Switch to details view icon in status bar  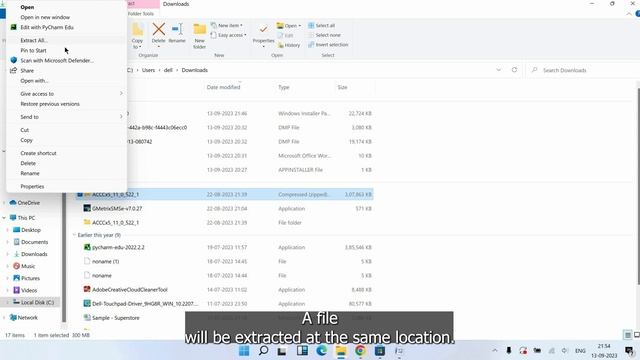[628, 335]
